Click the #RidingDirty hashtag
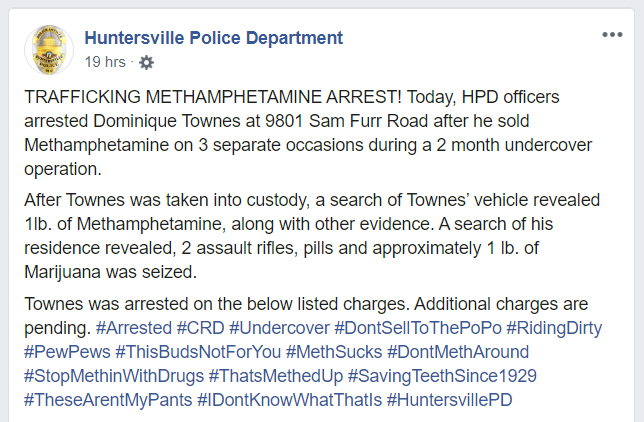644x422 pixels. click(554, 328)
